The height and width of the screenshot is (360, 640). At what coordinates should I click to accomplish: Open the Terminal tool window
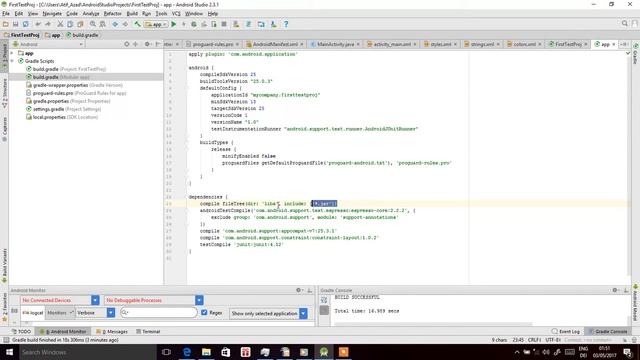(148, 331)
